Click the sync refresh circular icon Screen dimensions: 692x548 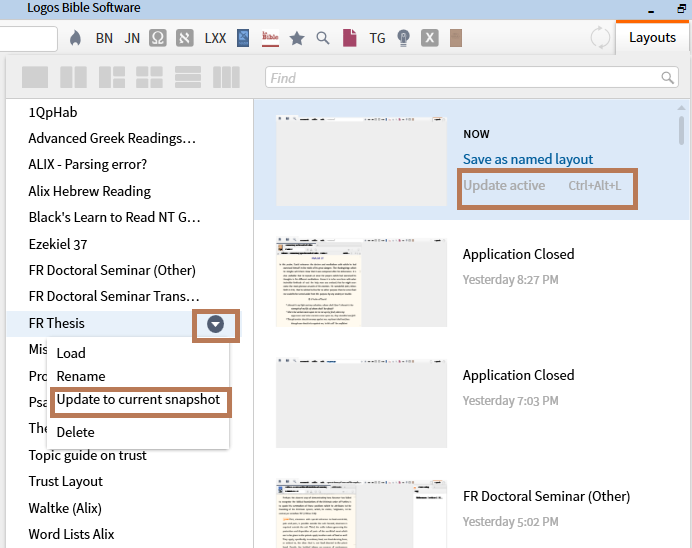coord(600,38)
